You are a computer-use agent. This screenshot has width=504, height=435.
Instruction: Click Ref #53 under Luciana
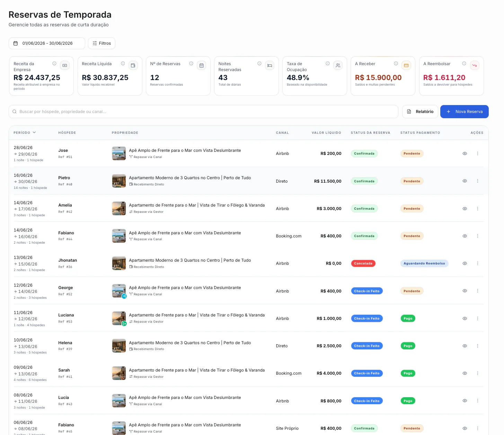click(x=65, y=322)
